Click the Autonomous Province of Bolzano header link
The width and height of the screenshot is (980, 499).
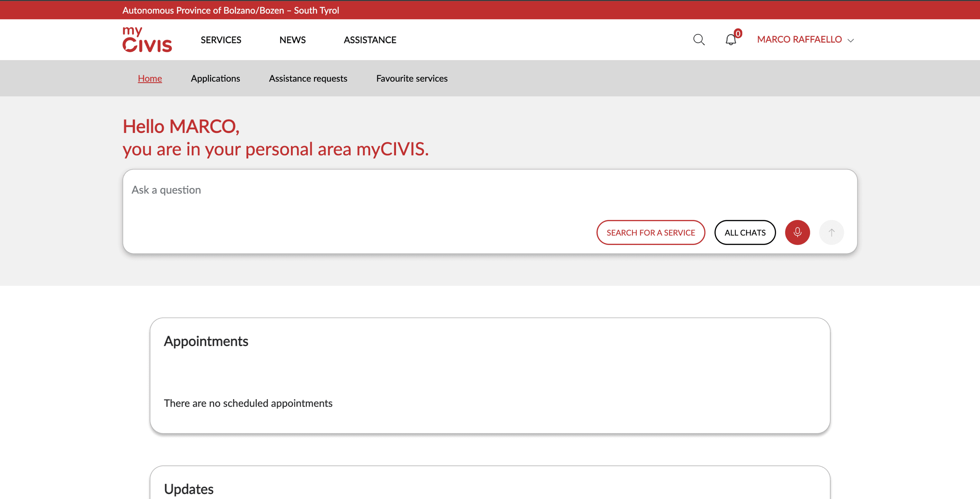point(230,10)
